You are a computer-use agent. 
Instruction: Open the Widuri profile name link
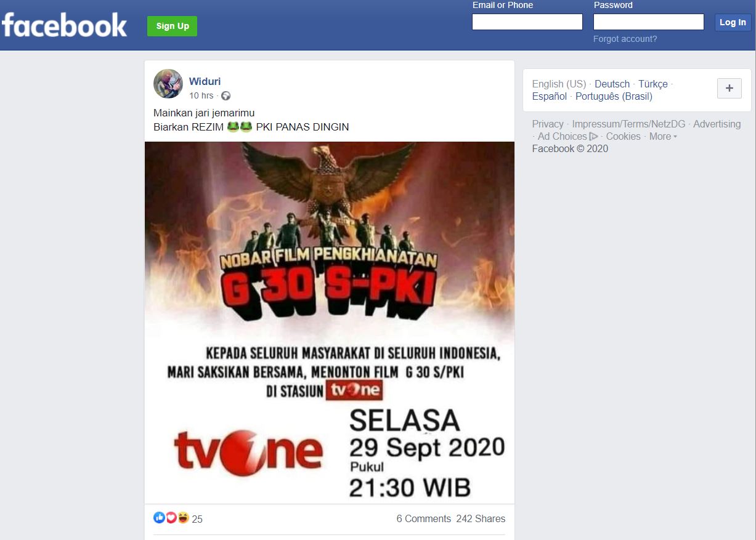pyautogui.click(x=205, y=81)
